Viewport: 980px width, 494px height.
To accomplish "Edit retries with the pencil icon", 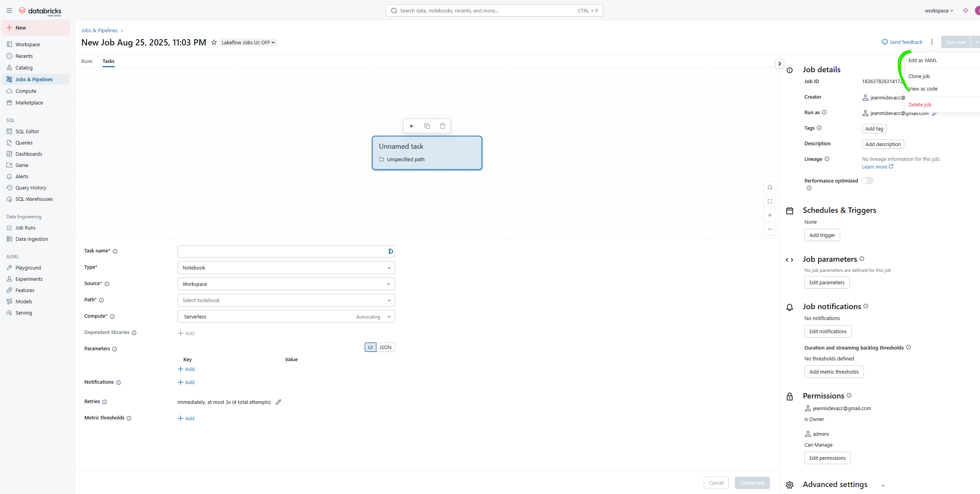I will click(x=279, y=402).
